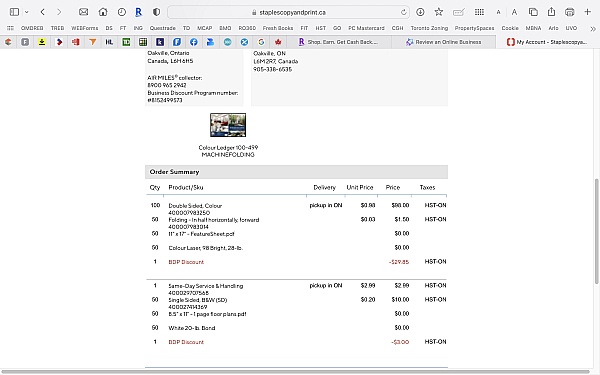Screen dimensions: 600x375
Task: Select the pinned tab with orange funnel icon
Action: click(93, 42)
